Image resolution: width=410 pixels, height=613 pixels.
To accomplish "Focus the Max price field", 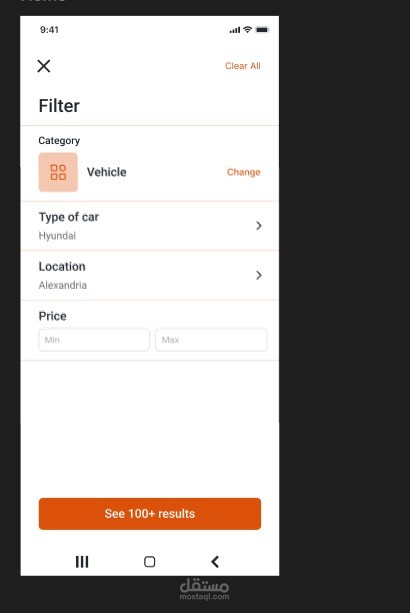I will click(x=211, y=340).
